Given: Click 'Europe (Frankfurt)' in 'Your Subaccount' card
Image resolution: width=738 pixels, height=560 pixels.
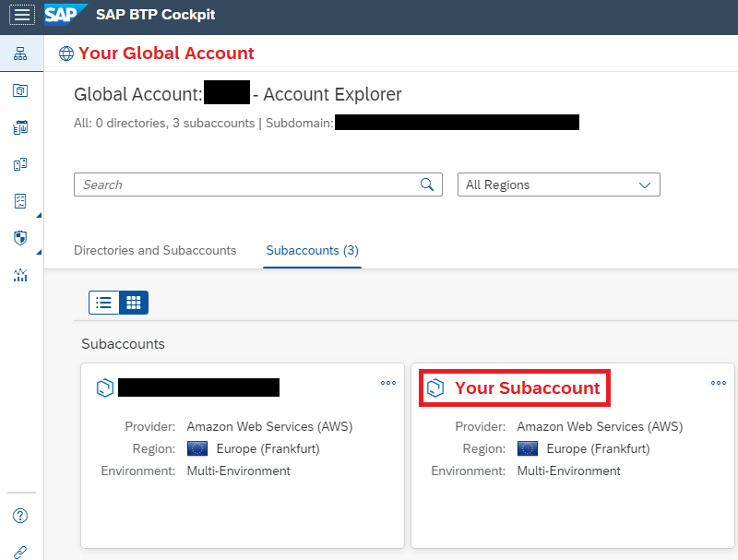Looking at the screenshot, I should coord(598,448).
